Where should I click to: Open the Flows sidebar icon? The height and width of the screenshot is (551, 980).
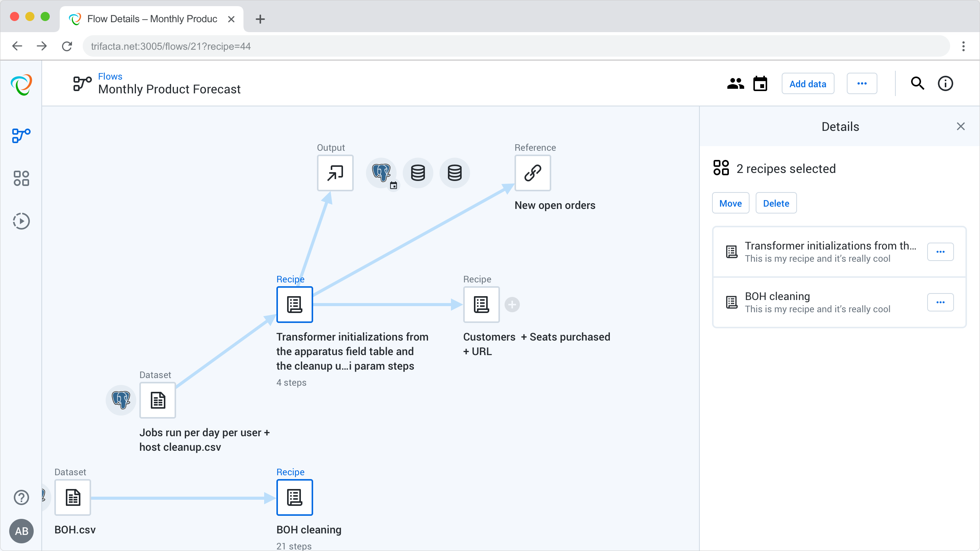pyautogui.click(x=21, y=135)
